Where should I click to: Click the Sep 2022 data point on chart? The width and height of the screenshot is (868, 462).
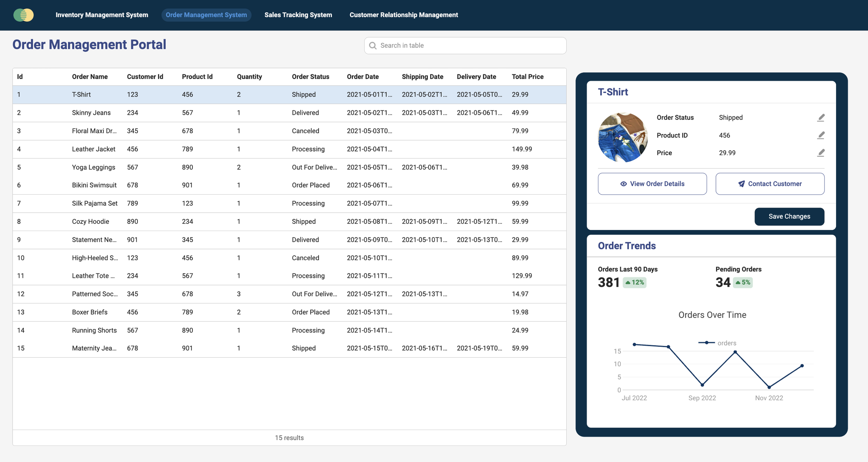coord(702,385)
